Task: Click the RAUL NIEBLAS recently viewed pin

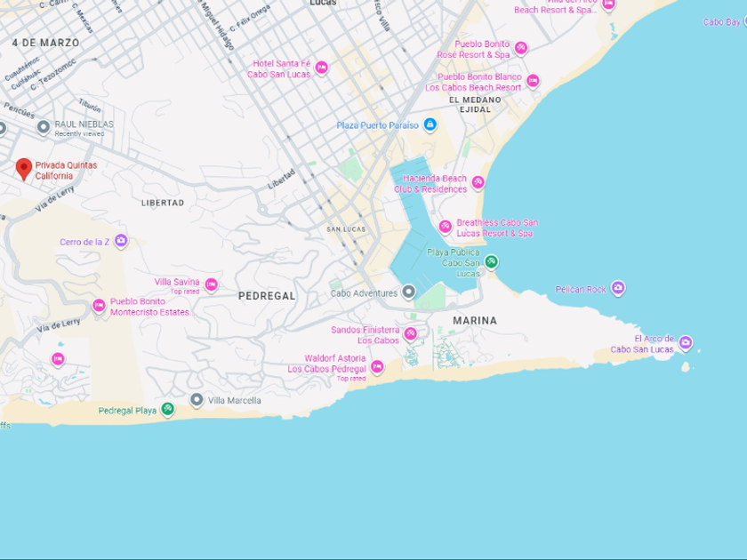Action: [44, 127]
